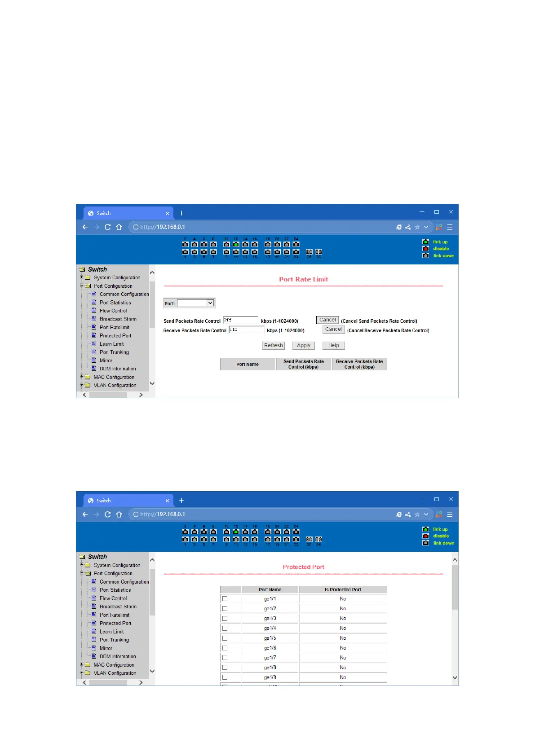Go back in the Port Rate Limit browser window
Viewport: 535px width, 756px height.
85,227
